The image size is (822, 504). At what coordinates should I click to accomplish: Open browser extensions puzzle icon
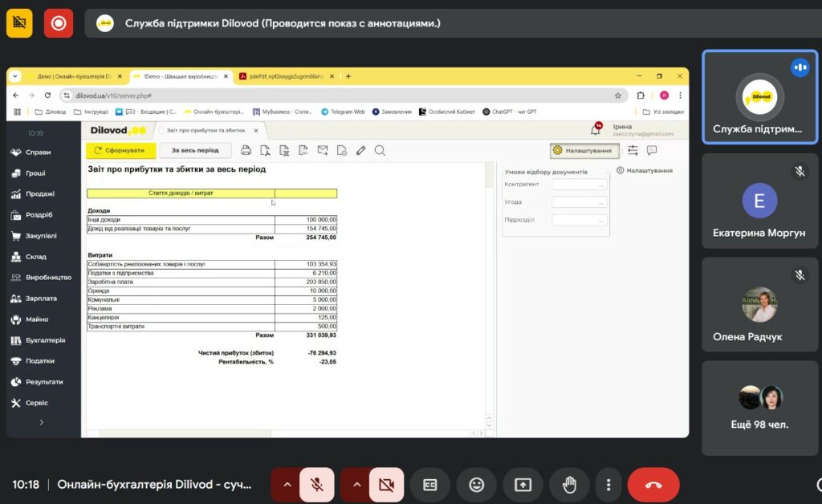coord(641,96)
